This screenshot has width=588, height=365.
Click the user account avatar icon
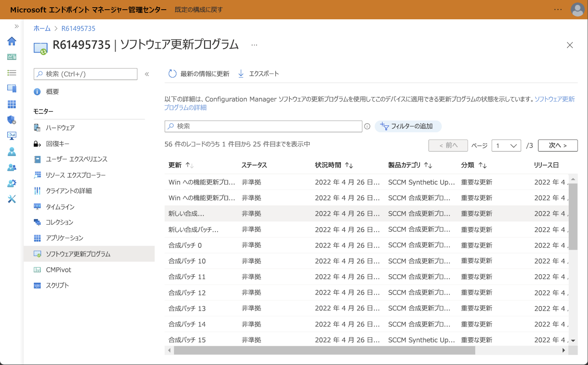pyautogui.click(x=578, y=10)
